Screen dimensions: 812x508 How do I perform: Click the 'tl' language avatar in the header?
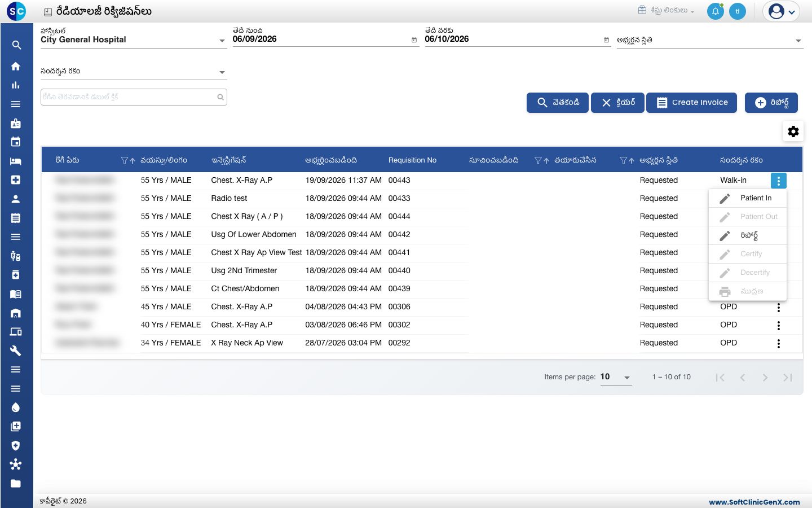pyautogui.click(x=738, y=11)
